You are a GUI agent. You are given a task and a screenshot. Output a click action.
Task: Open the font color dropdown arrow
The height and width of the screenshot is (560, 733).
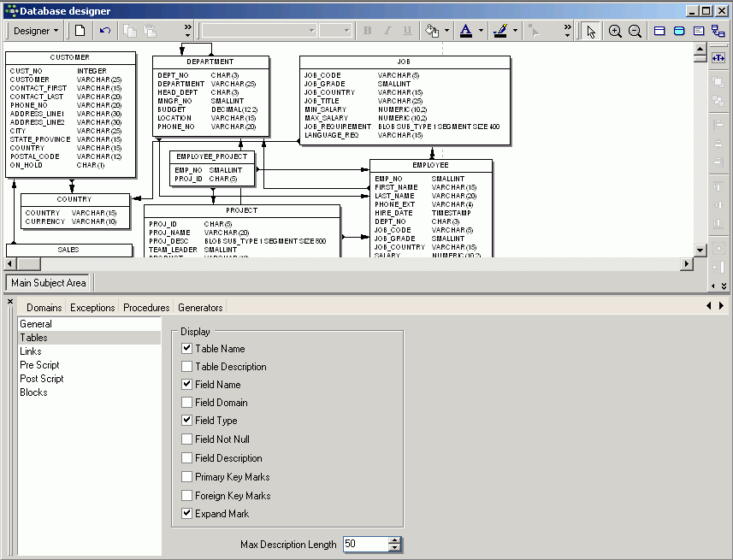click(x=481, y=31)
